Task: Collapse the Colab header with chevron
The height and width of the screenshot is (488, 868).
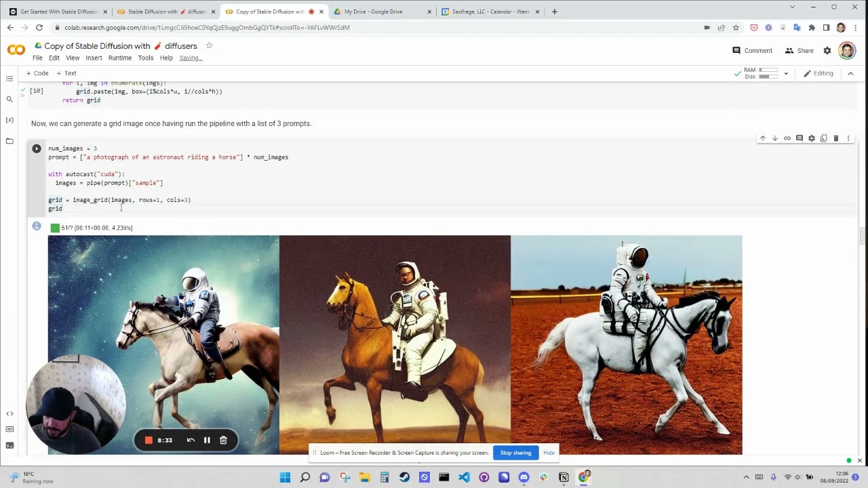Action: [x=850, y=73]
